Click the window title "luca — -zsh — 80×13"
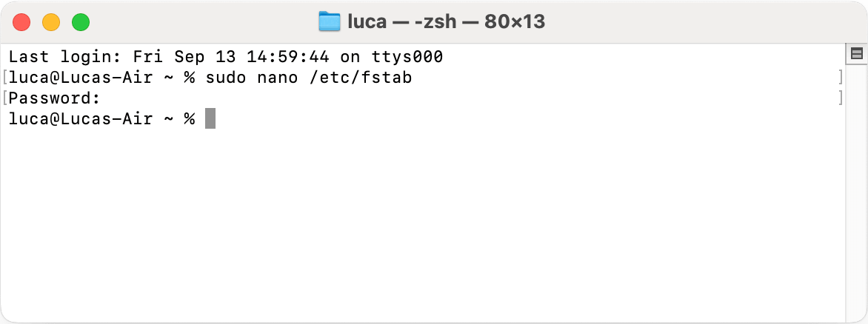This screenshot has height=324, width=868. pyautogui.click(x=446, y=21)
